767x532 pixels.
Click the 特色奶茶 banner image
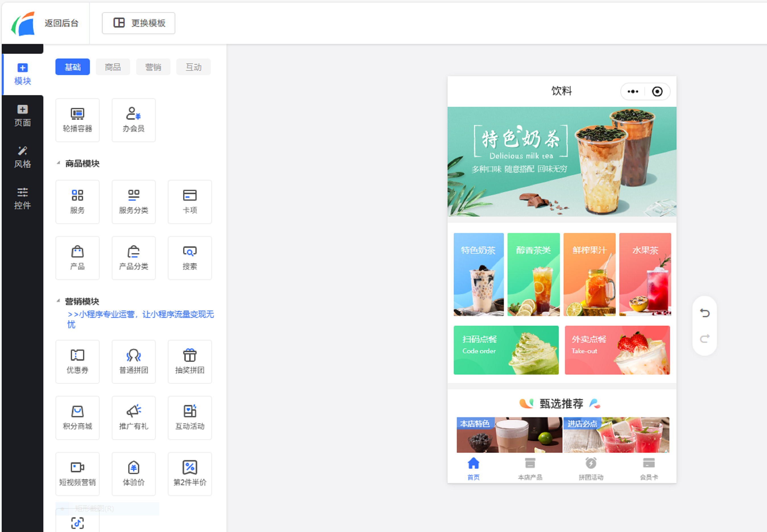coord(562,161)
